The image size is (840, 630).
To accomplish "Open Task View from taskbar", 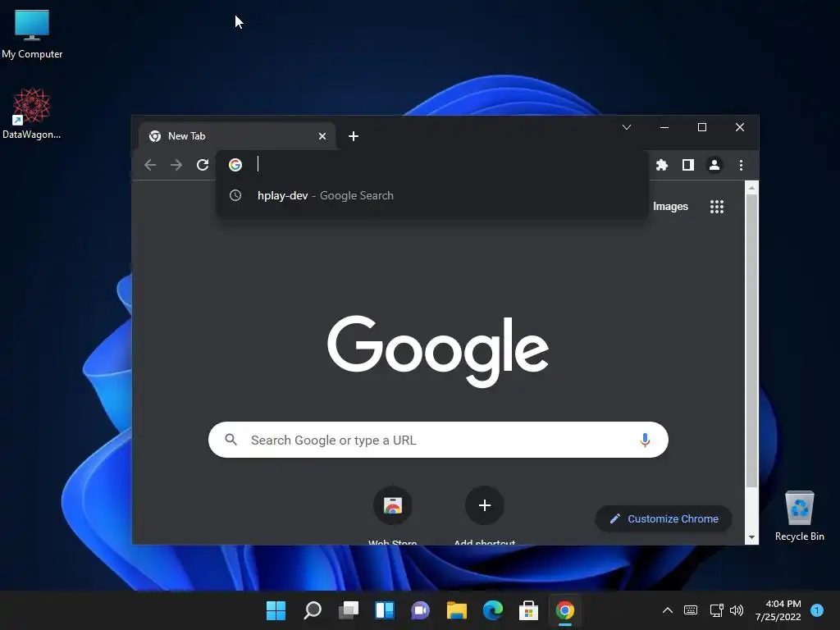I will [349, 610].
